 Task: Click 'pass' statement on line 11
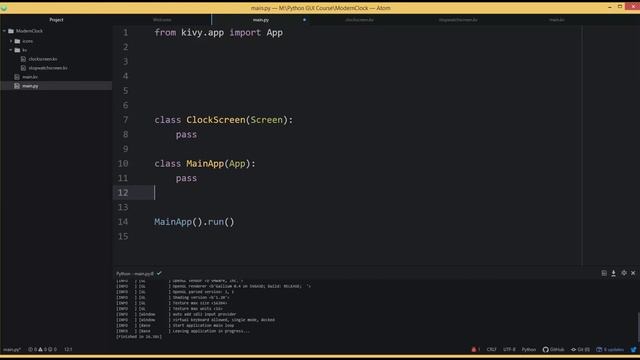tap(186, 178)
